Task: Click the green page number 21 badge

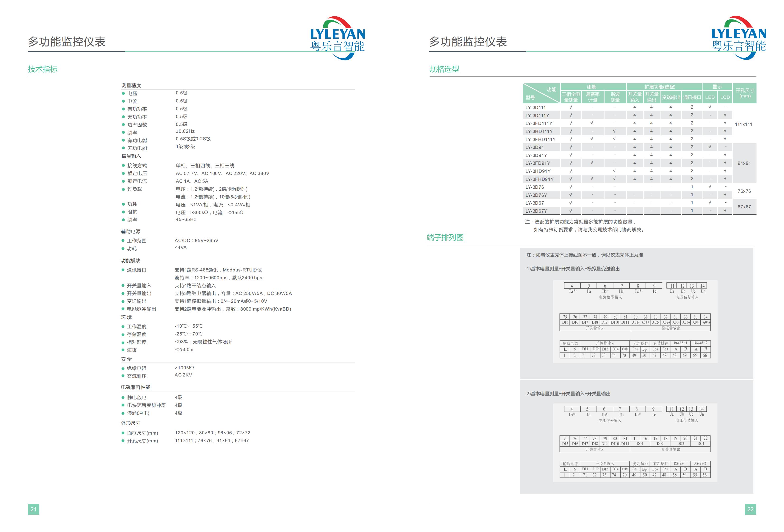Action: tap(33, 509)
